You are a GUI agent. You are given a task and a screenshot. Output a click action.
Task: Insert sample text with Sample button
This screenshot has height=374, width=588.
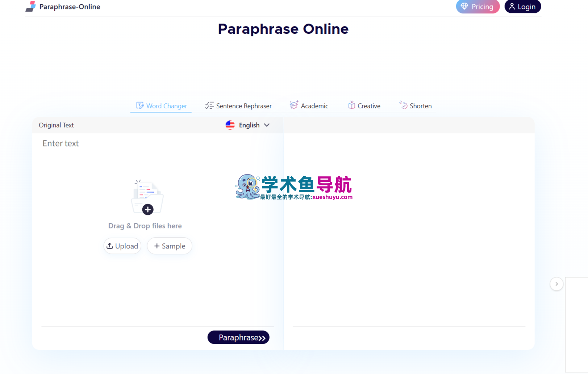coord(170,246)
